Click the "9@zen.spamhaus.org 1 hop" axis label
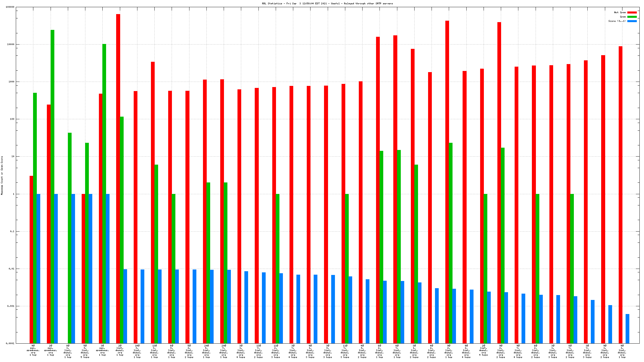Screen dimensions: 644x362 pyautogui.click(x=33, y=350)
